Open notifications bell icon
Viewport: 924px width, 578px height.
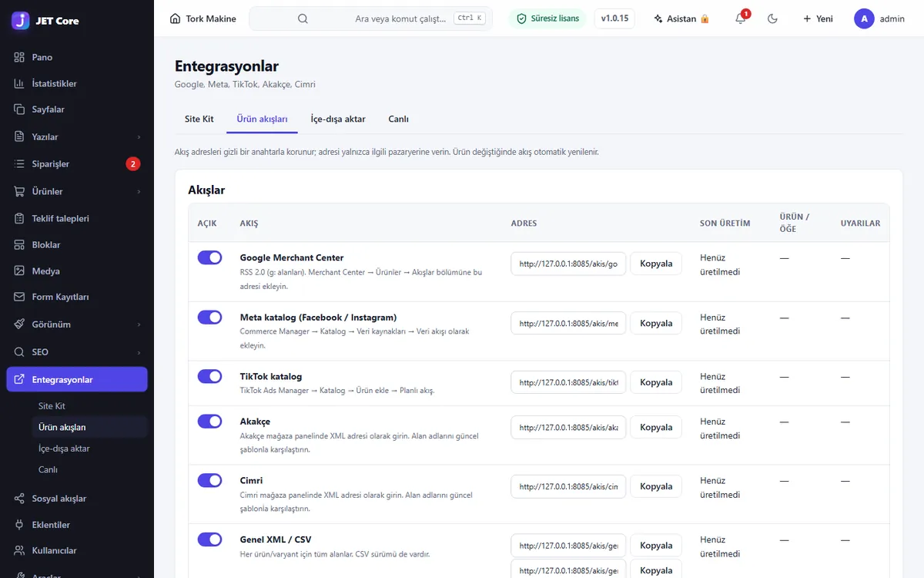741,18
